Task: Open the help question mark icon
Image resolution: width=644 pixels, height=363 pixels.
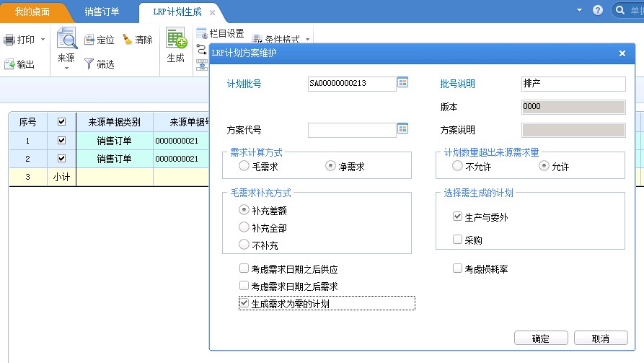Action: click(597, 10)
